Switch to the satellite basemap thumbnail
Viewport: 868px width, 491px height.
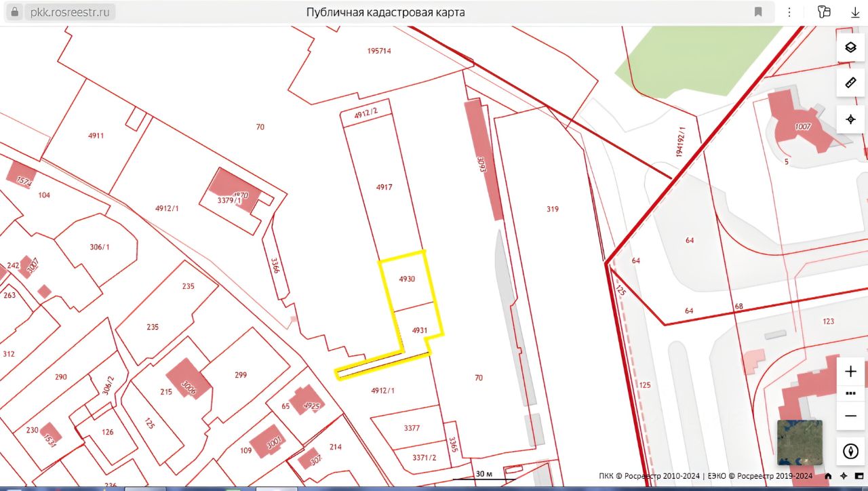800,442
